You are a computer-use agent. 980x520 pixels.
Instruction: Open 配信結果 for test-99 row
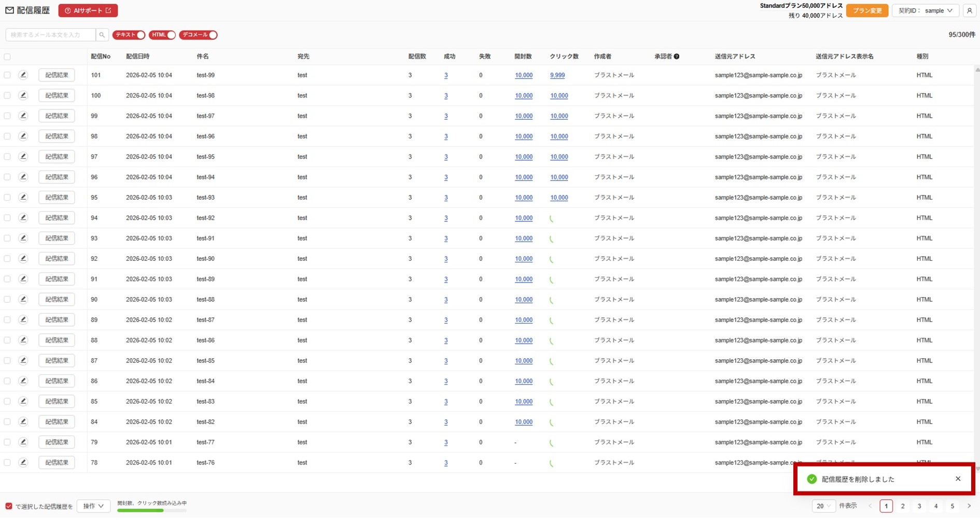click(57, 75)
